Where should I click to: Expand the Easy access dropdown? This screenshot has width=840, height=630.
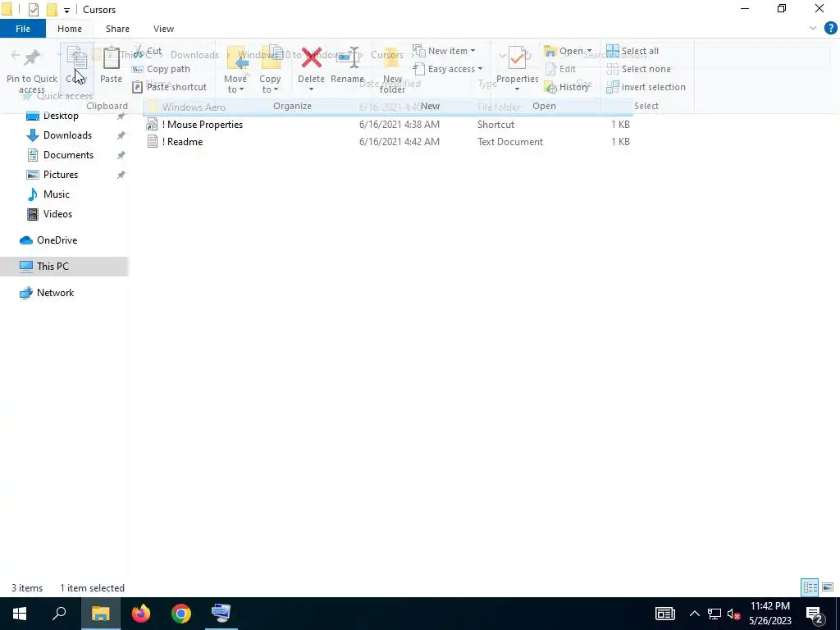point(448,69)
